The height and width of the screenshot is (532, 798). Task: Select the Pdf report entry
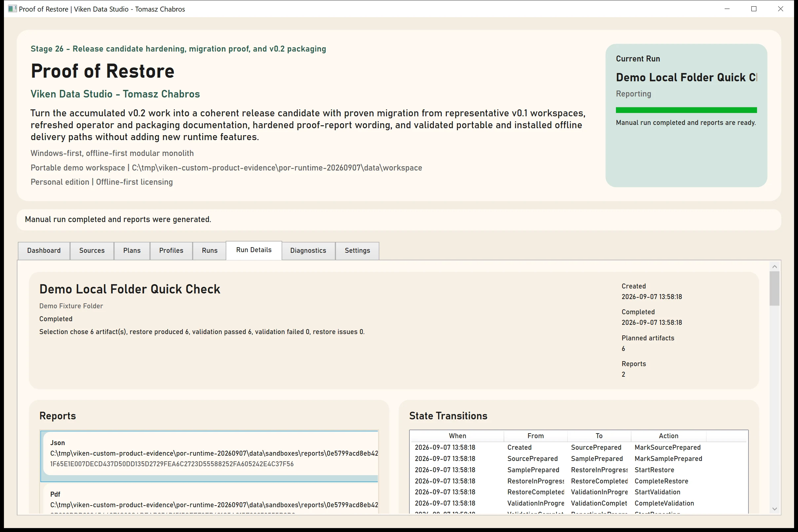tap(209, 499)
